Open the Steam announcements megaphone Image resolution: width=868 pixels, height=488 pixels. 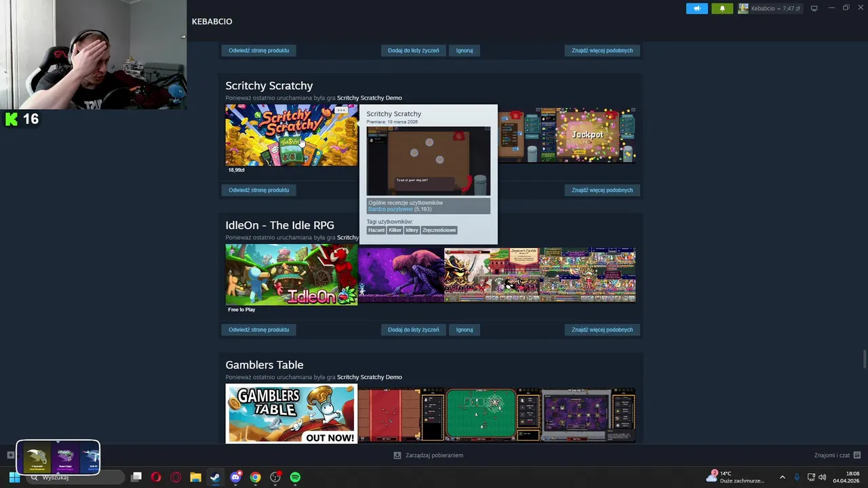[x=697, y=8]
